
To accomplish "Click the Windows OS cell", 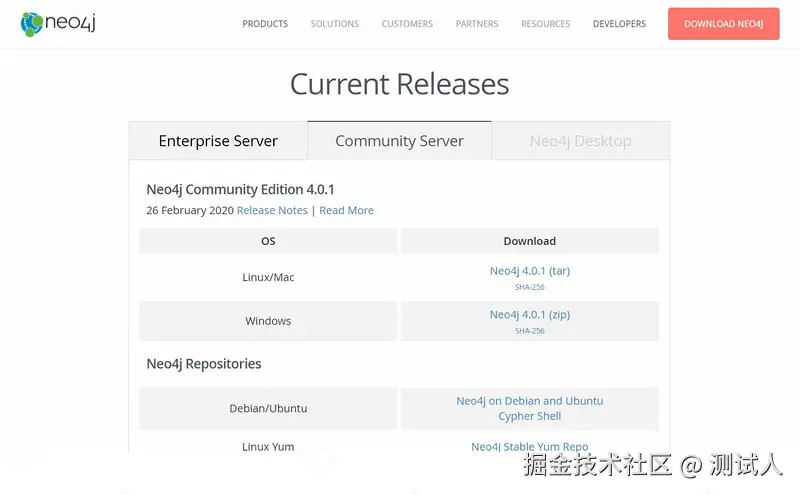I will tap(268, 321).
